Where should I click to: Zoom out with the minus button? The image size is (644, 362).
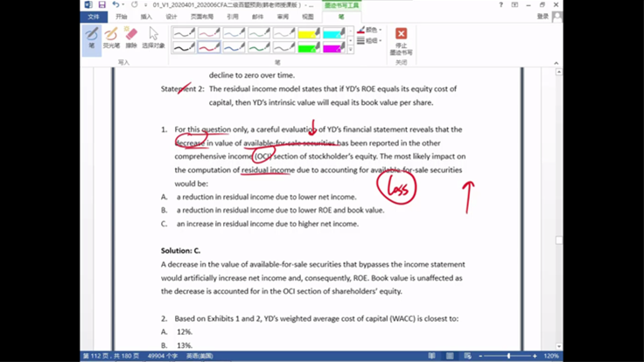[x=480, y=356]
